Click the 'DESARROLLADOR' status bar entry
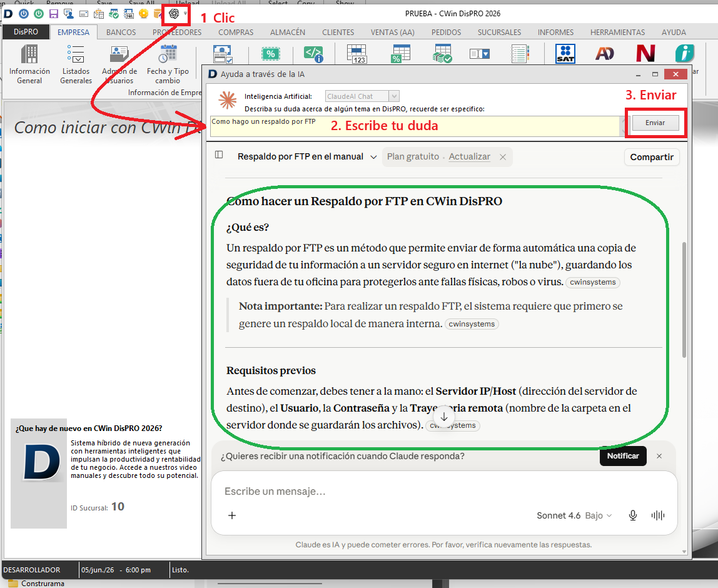Screen dimensions: 718x588 (x=32, y=570)
